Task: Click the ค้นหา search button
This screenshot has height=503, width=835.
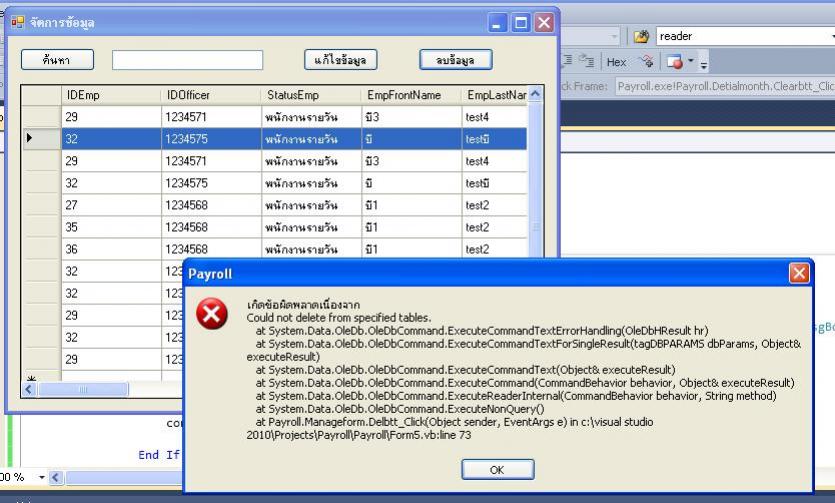Action: pyautogui.click(x=58, y=60)
